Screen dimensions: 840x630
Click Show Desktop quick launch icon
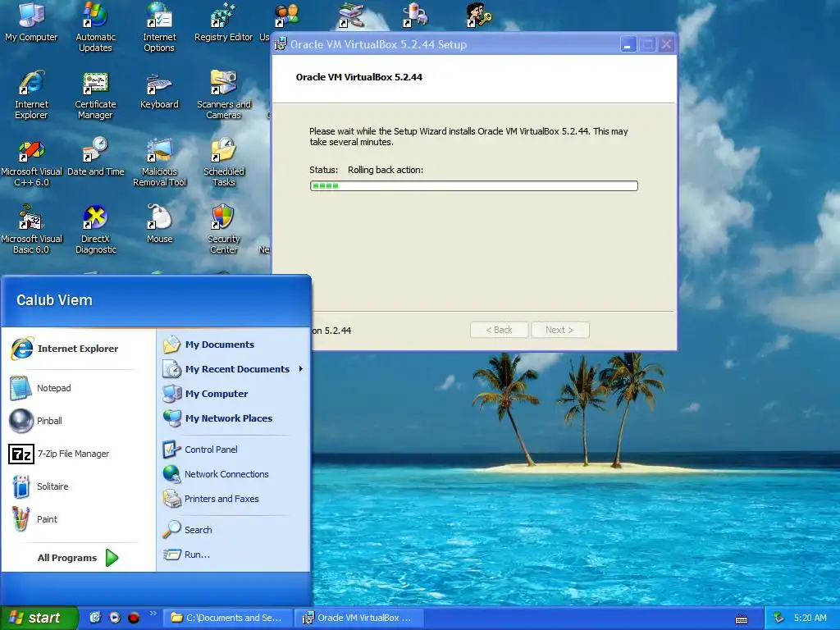pos(95,618)
